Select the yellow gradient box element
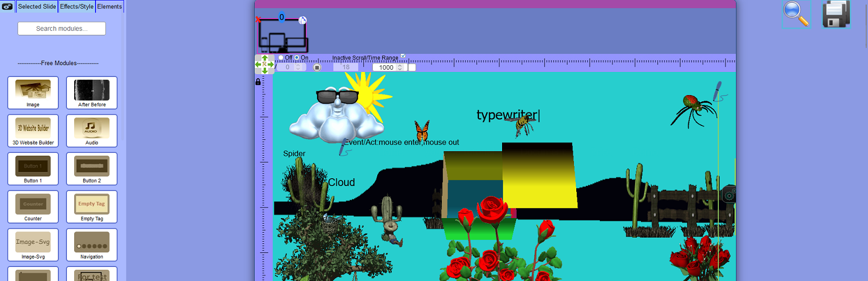The image size is (868, 281). [540, 175]
